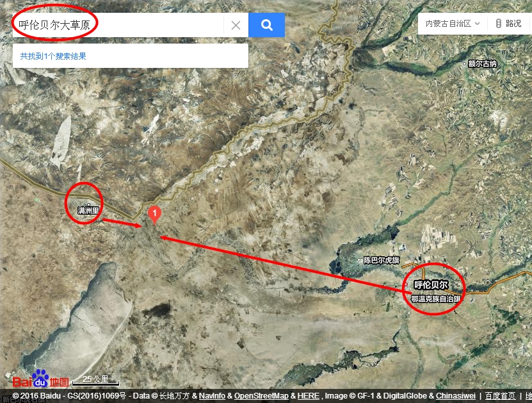Click the 25 公里 map scale bar
The height and width of the screenshot is (403, 532).
(x=95, y=381)
